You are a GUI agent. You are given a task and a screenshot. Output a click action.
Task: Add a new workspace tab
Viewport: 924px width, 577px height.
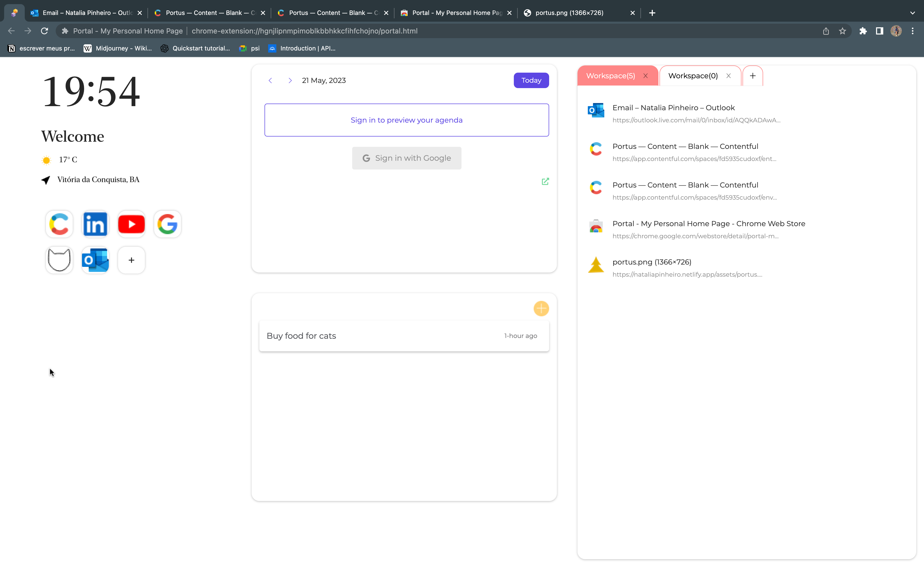click(x=753, y=76)
